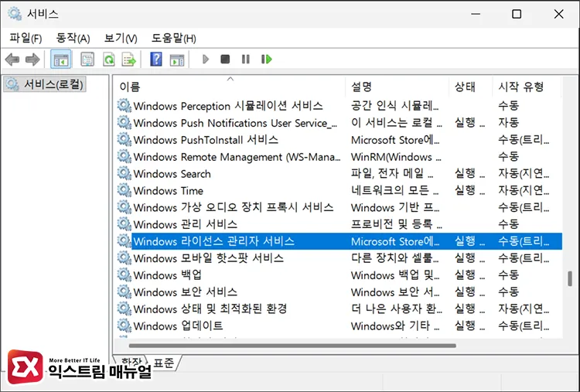This screenshot has height=392, width=580.
Task: Click the Export List toolbar icon
Action: 129,60
